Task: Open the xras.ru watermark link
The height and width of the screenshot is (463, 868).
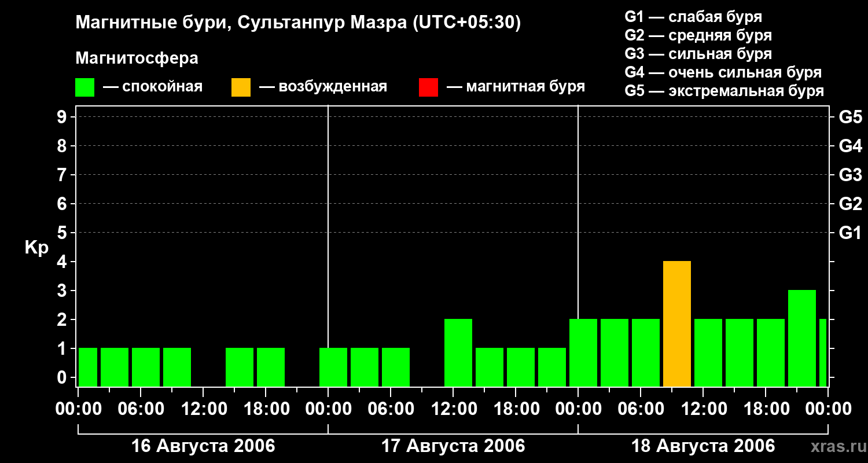Action: (836, 446)
